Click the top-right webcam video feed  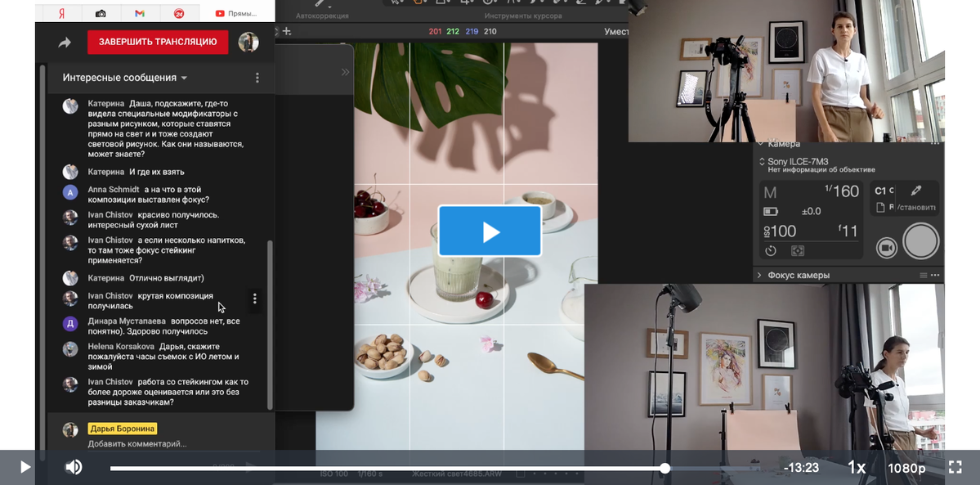click(x=786, y=70)
